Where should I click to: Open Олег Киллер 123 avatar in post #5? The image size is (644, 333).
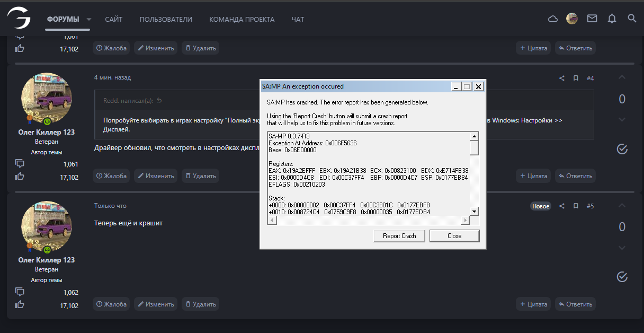[x=47, y=227]
